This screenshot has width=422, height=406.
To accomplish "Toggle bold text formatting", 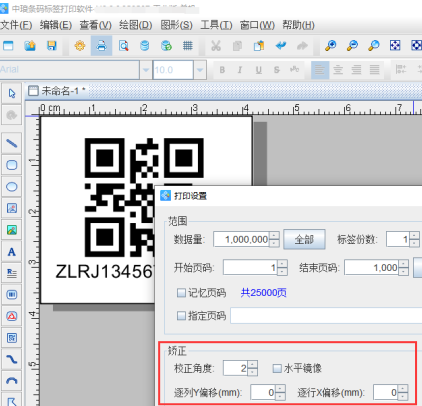I will click(x=222, y=70).
